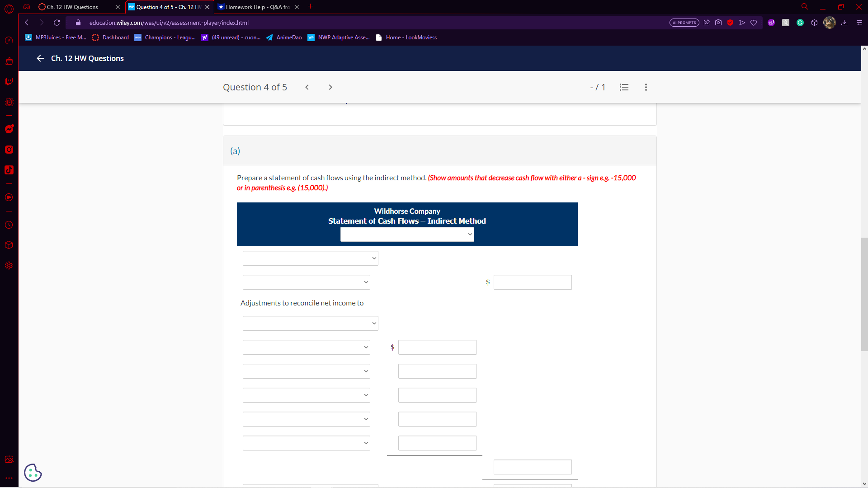868x488 pixels.
Task: Click the heart bookmark icon in the address bar
Action: (x=754, y=23)
